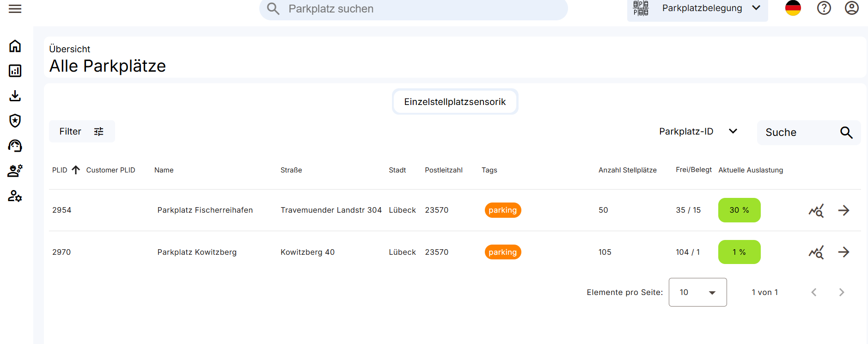This screenshot has width=868, height=344.
Task: Open support headset sidebar icon
Action: tap(15, 146)
